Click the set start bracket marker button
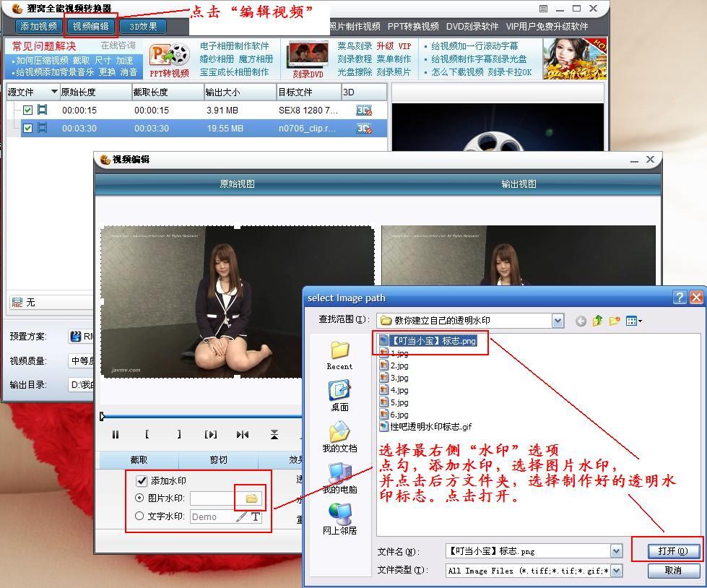This screenshot has height=588, width=707. 147,434
